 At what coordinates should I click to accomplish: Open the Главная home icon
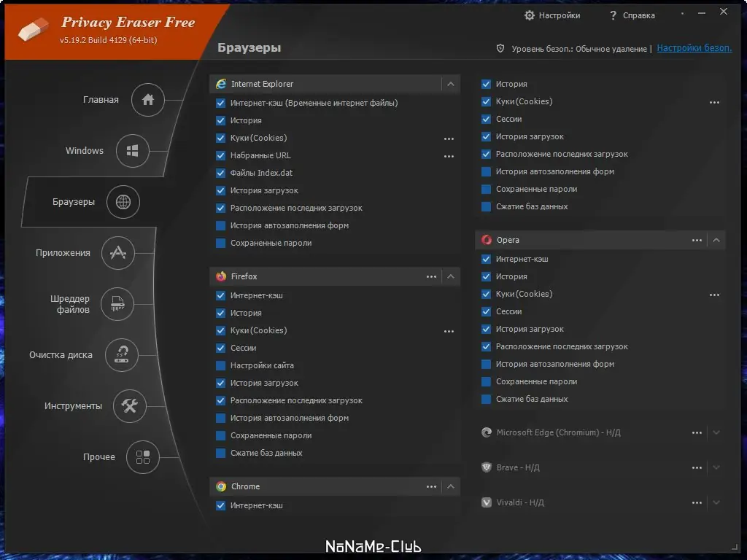[x=147, y=100]
